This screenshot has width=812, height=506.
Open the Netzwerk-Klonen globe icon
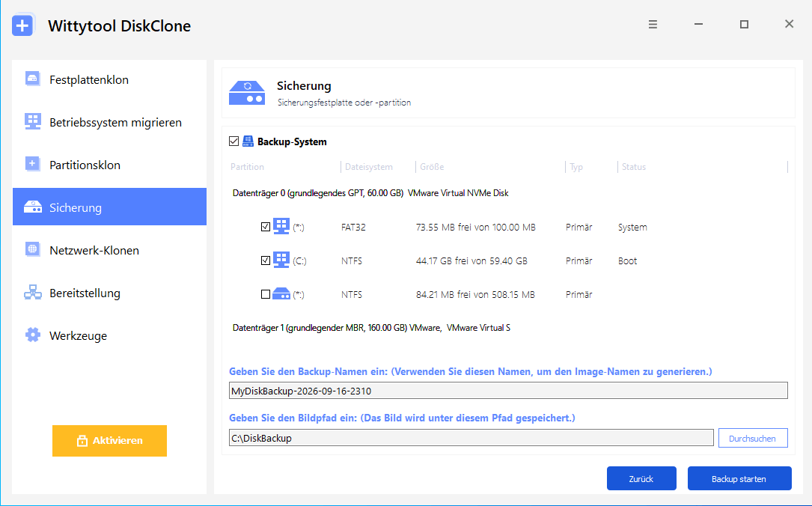[x=33, y=250]
